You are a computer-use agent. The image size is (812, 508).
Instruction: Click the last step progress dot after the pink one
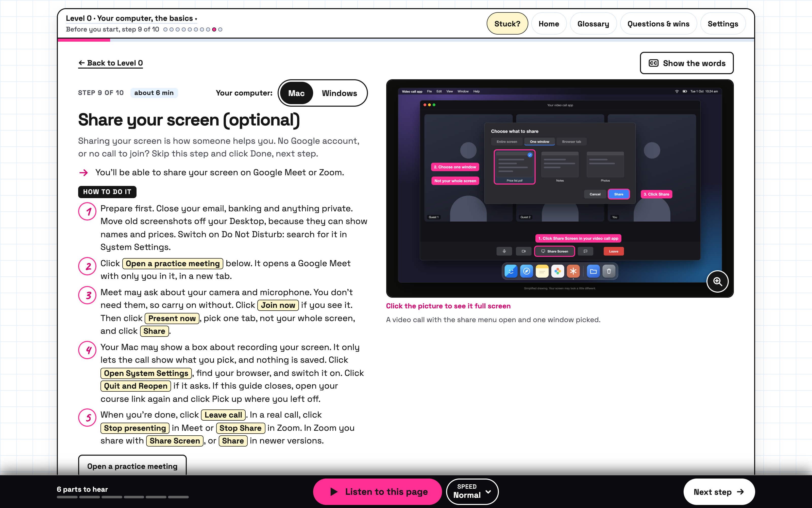[220, 29]
